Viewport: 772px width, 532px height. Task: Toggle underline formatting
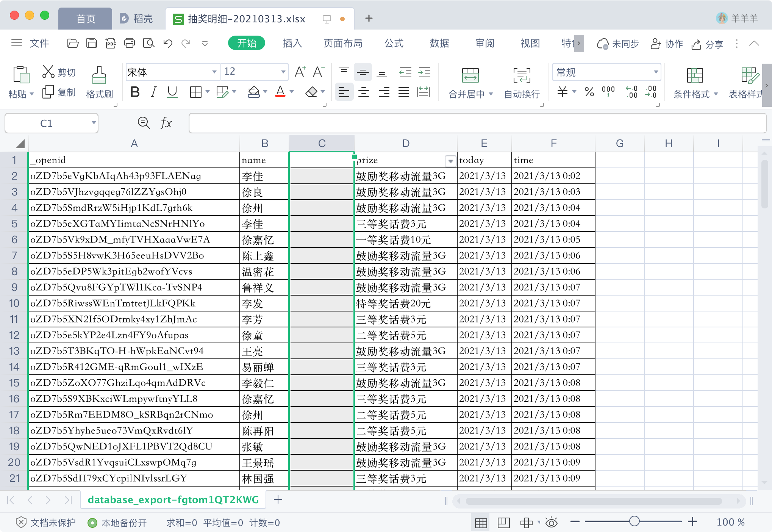[x=172, y=92]
